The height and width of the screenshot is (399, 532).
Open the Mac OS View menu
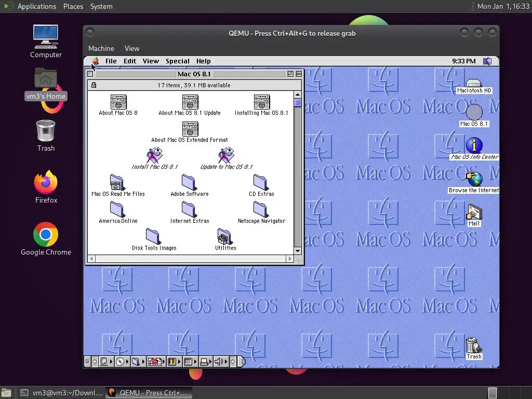[x=151, y=61]
